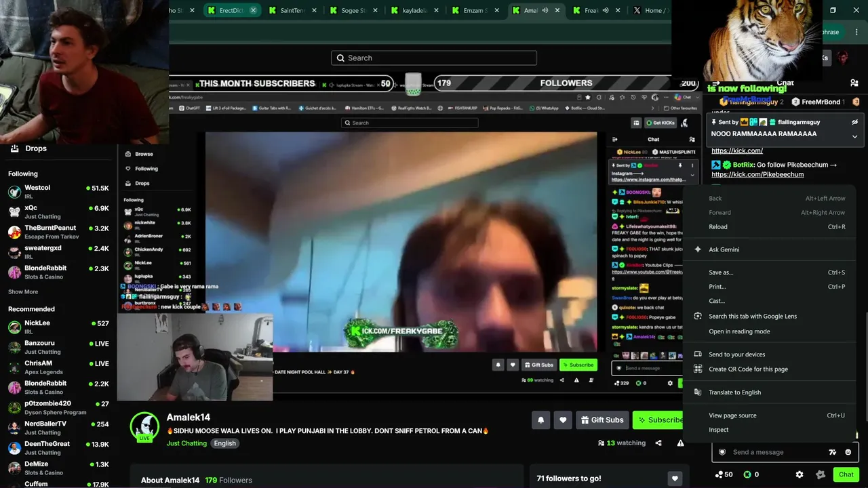
Task: Open xQc's channel from Following
Action: pos(58,212)
